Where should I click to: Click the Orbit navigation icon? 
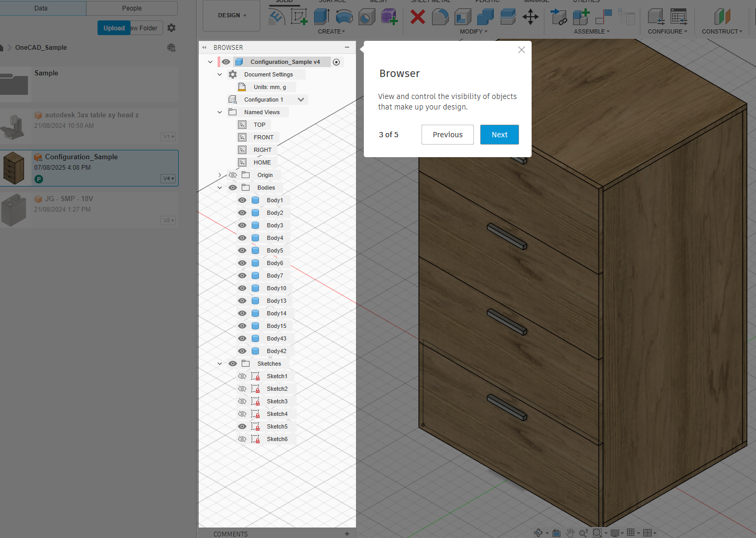point(538,533)
